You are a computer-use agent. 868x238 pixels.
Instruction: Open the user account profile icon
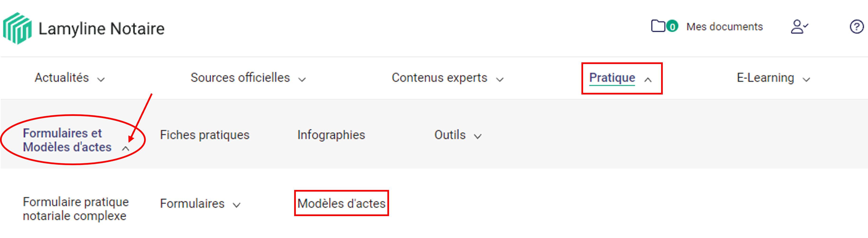click(x=799, y=27)
